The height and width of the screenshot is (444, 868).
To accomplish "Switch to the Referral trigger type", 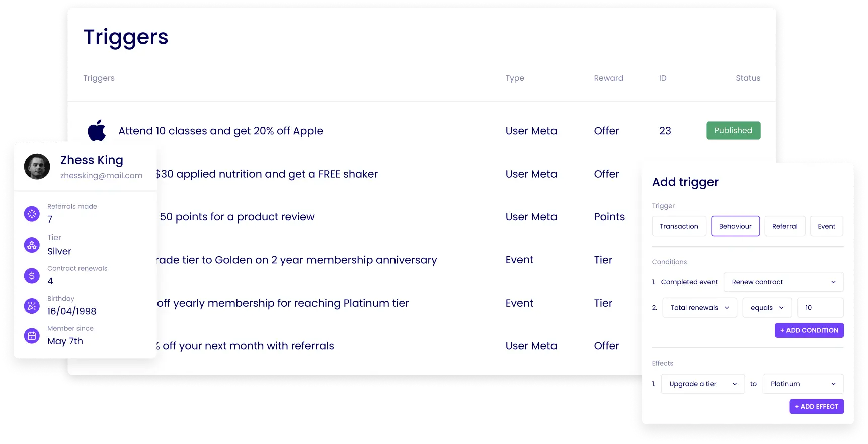I will (784, 226).
